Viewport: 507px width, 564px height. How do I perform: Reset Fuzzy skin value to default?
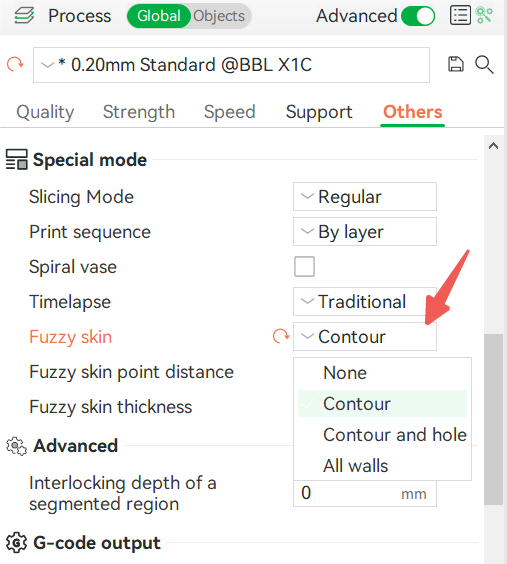281,336
